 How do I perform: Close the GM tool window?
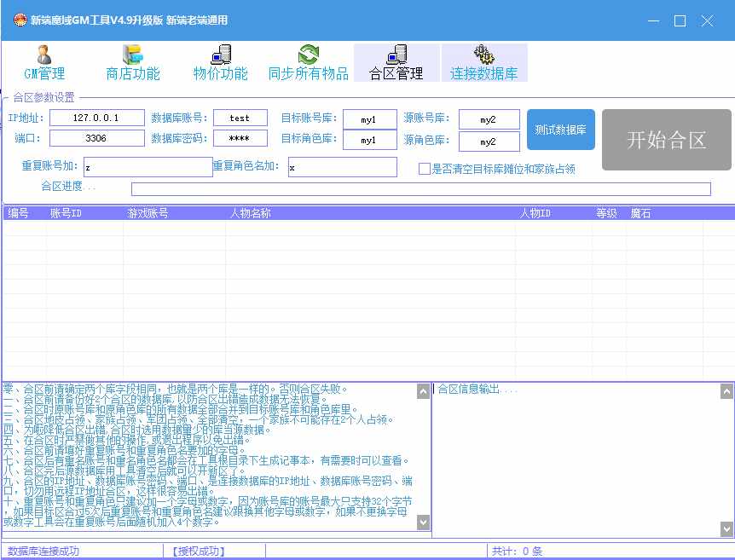tap(708, 20)
